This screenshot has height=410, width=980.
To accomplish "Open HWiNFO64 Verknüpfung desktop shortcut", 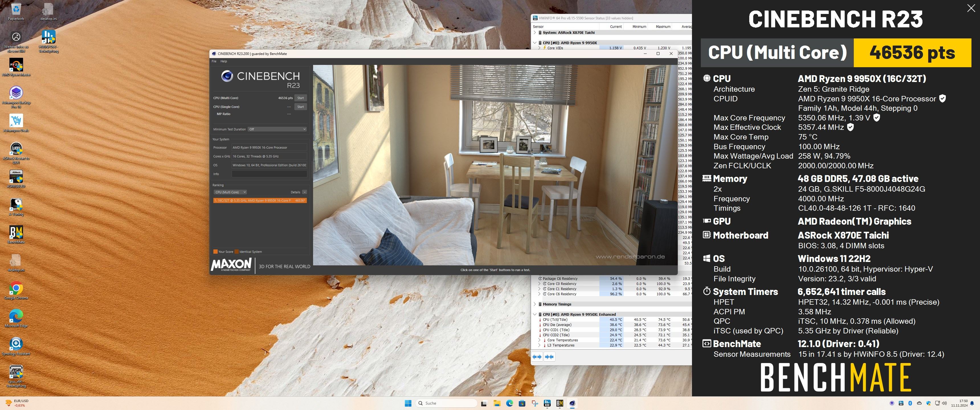I will pyautogui.click(x=48, y=42).
